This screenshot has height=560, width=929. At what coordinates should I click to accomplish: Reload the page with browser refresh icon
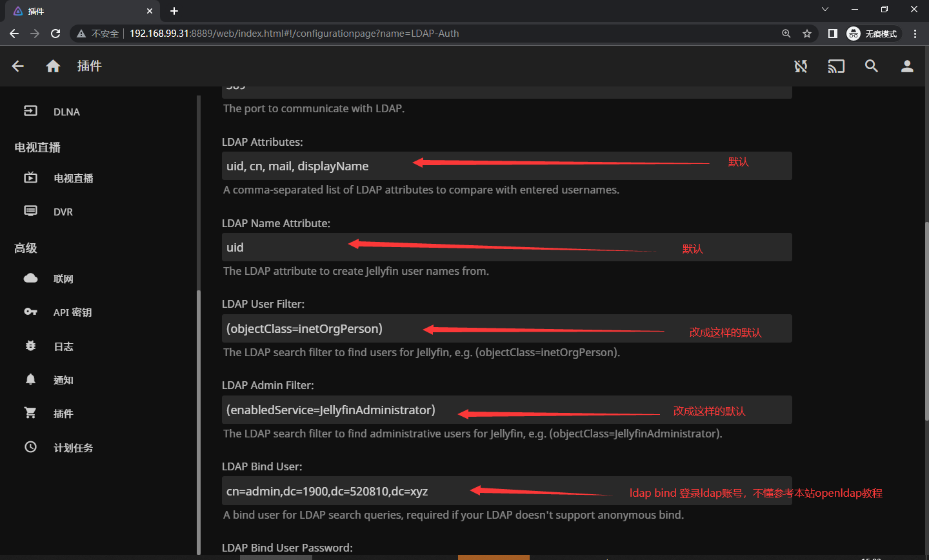click(x=55, y=34)
